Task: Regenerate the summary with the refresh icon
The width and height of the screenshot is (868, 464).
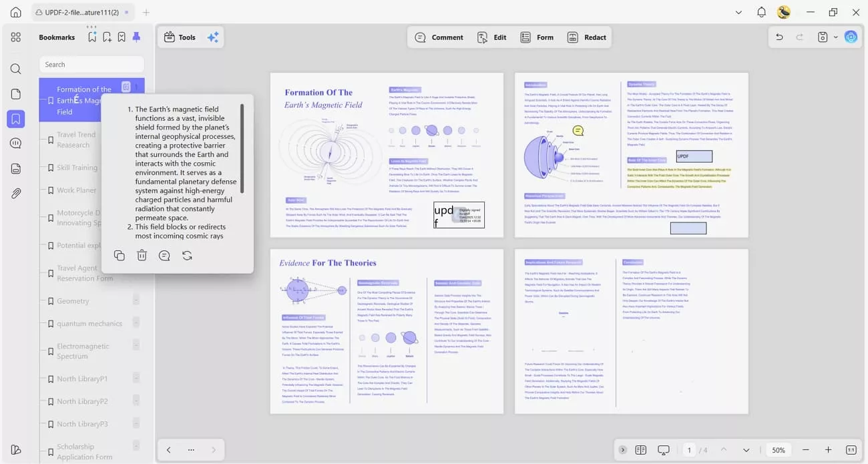Action: coord(187,255)
